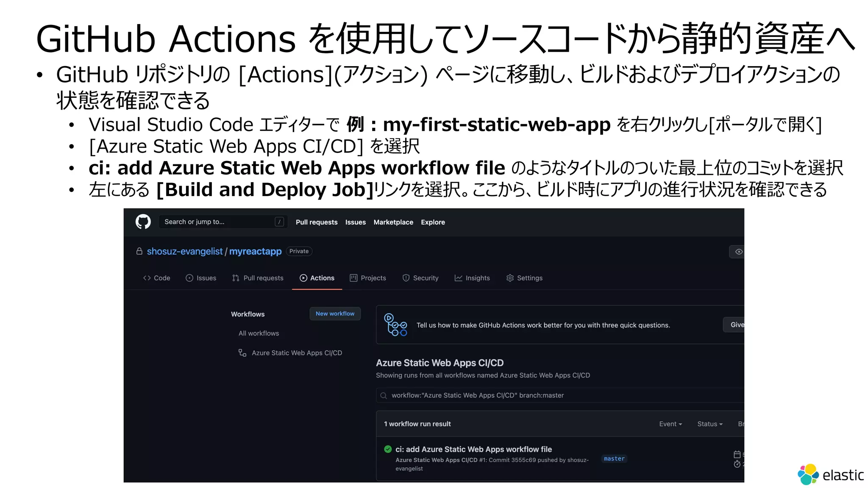Click the calendar icon on workflow run
The width and height of the screenshot is (868, 488).
point(737,454)
